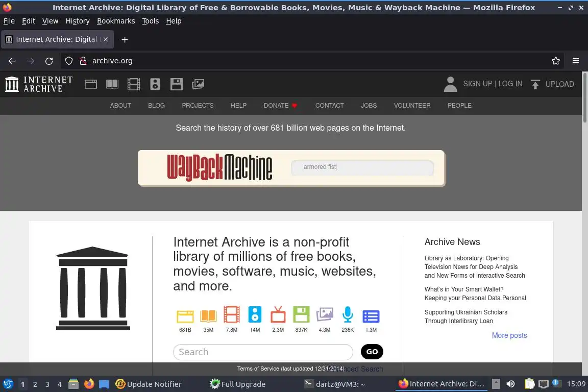The image size is (588, 392).
Task: Click the page vertical scrollbar thumb
Action: [584, 97]
